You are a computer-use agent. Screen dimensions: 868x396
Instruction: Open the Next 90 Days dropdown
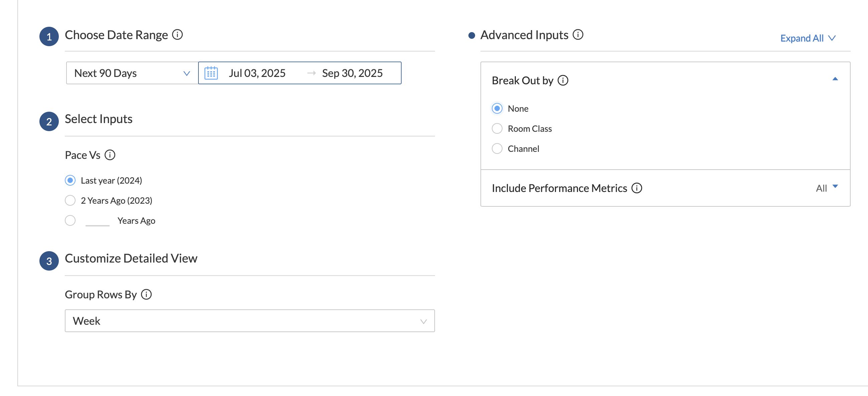132,73
